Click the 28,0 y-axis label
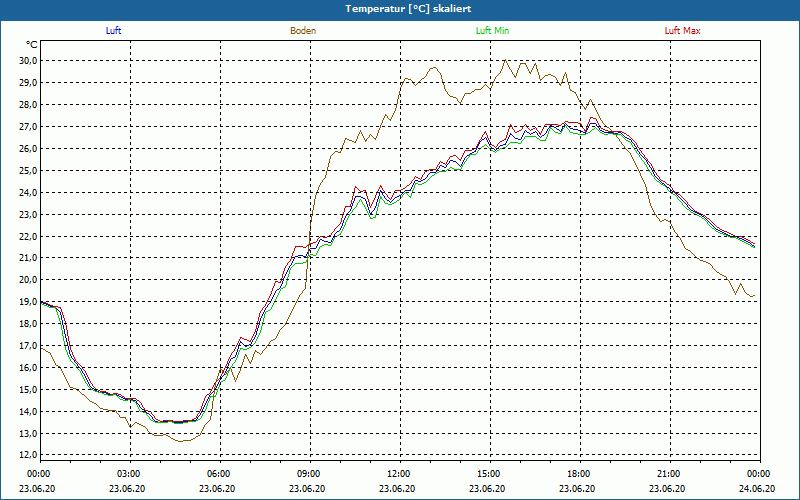800x500 pixels. coord(29,105)
